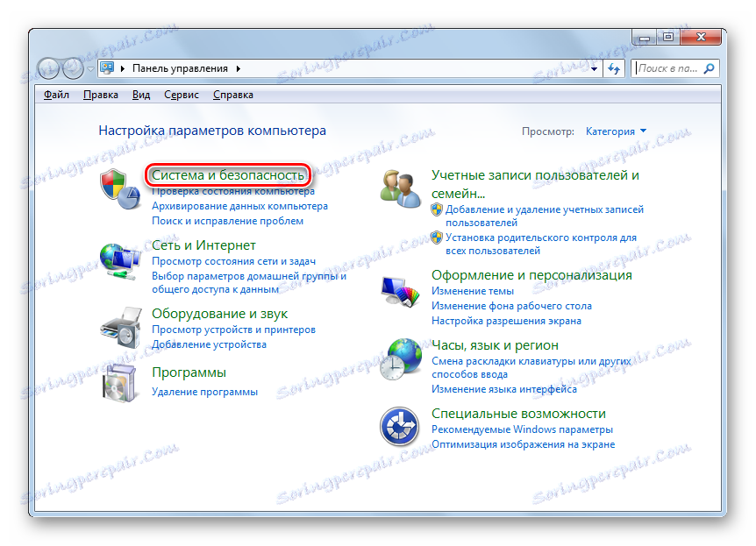Click 'Смена раскладки клавиатуры' link
Viewport: 756px width, 546px height.
(x=531, y=368)
